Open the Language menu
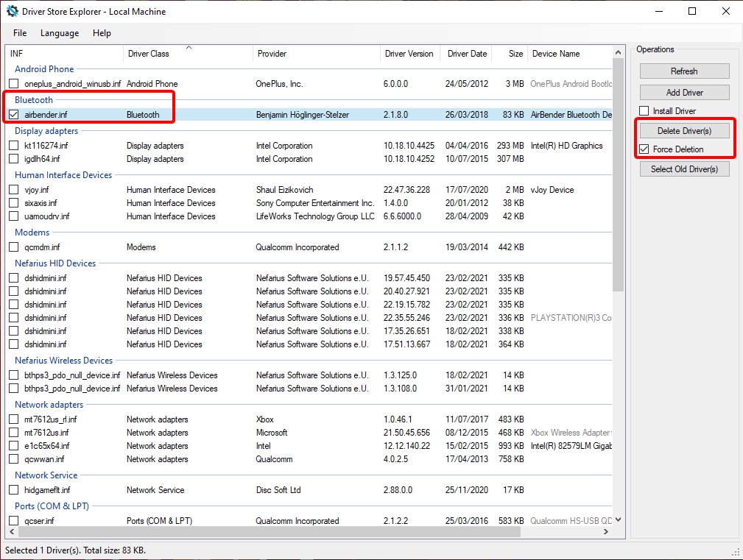The image size is (743, 560). 60,33
